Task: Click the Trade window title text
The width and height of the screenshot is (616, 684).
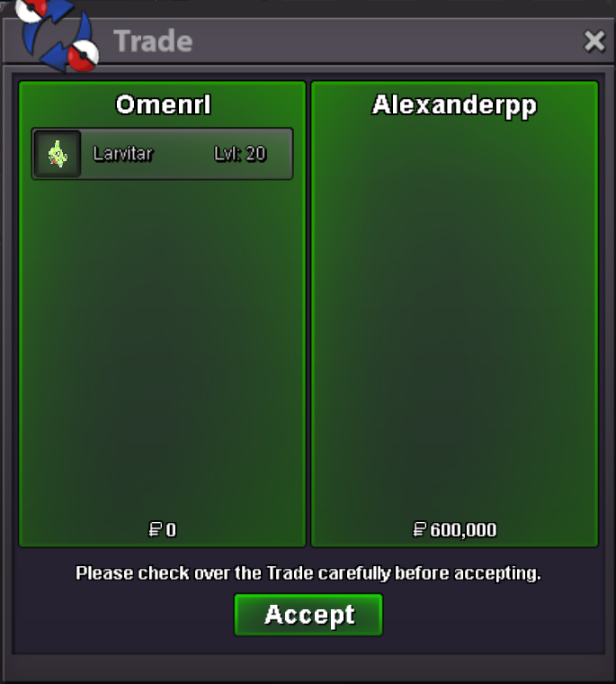Action: 153,41
